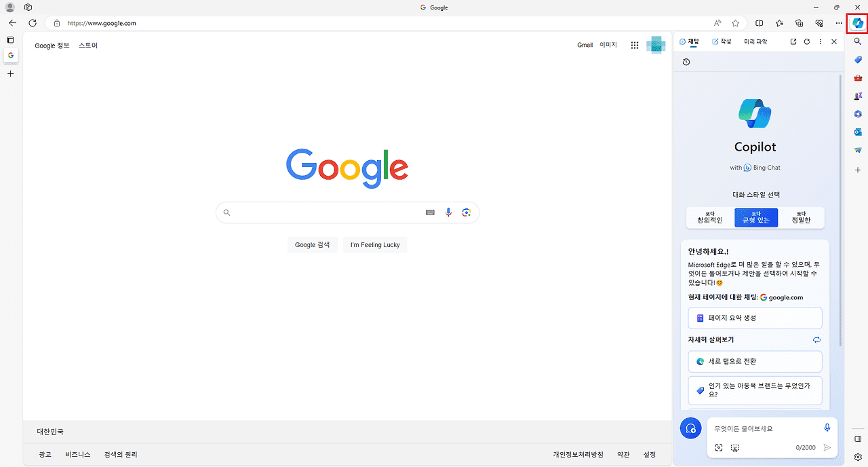Open Google account profile picture
This screenshot has width=868, height=467.
[656, 45]
